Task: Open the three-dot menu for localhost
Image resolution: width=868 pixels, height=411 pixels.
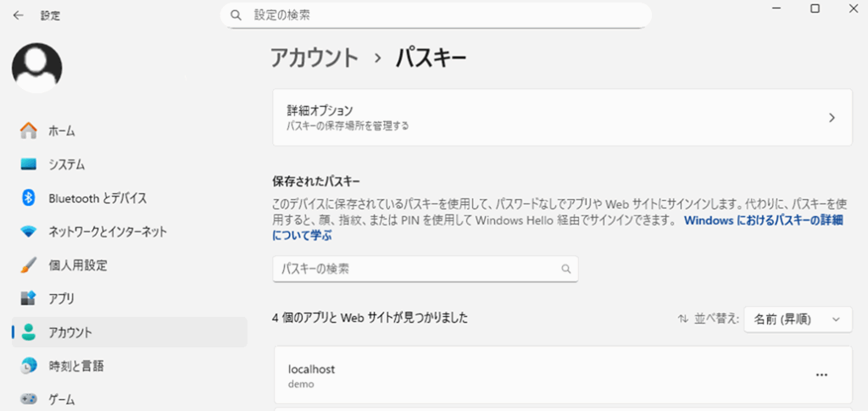Action: (x=821, y=375)
